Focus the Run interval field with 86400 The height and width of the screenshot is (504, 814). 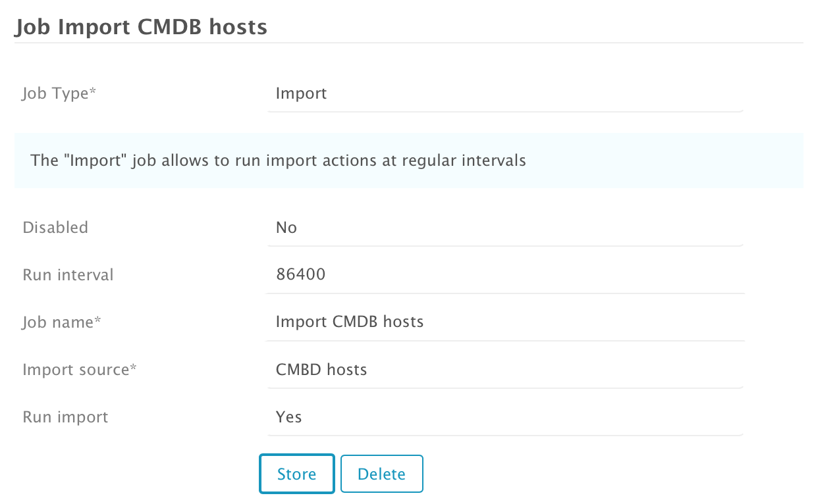pyautogui.click(x=505, y=275)
